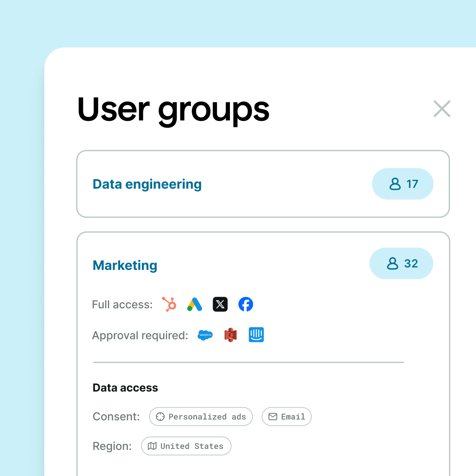Click the Google Ads icon under Full access
This screenshot has width=476, height=476.
(195, 304)
